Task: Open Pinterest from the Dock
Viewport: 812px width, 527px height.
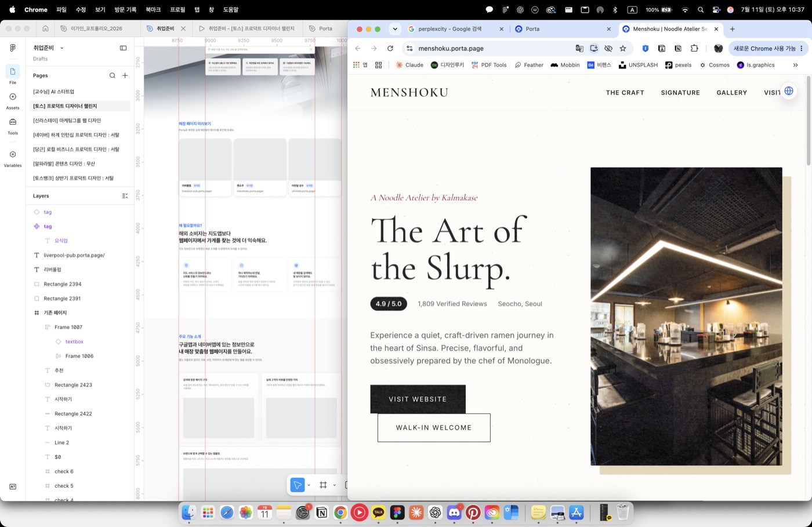Action: pos(473,513)
